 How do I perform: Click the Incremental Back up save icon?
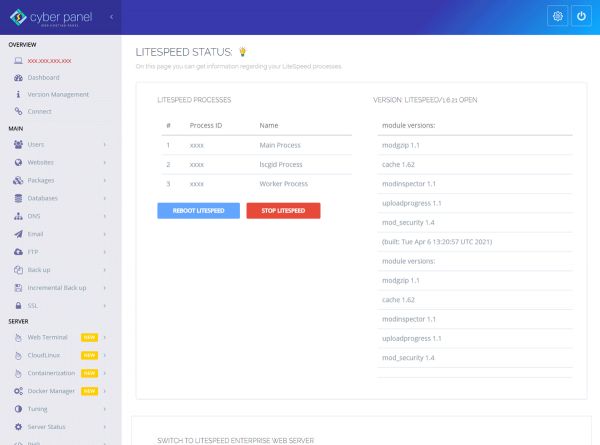click(x=18, y=288)
